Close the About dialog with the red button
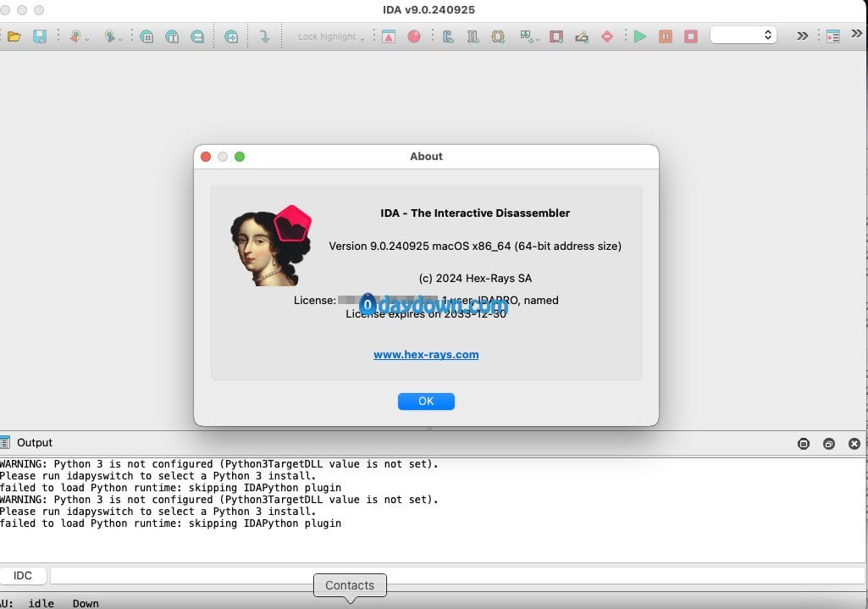Screen dimensions: 868x609 coord(206,157)
